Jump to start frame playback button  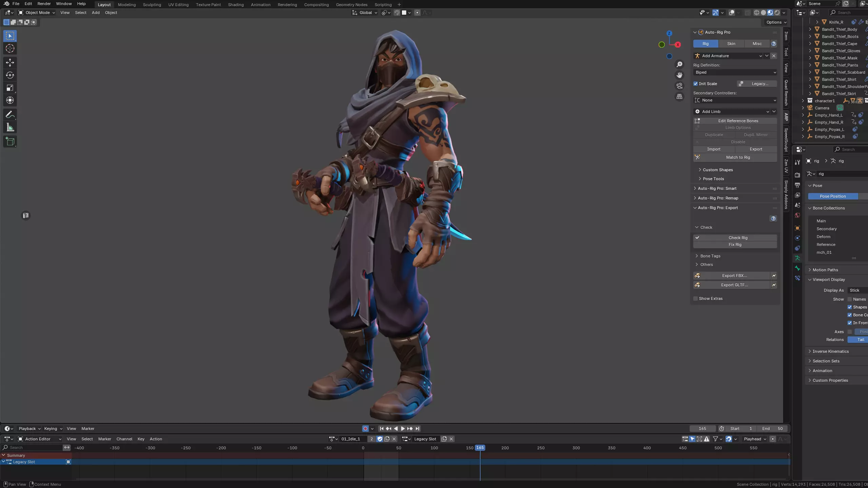[381, 429]
